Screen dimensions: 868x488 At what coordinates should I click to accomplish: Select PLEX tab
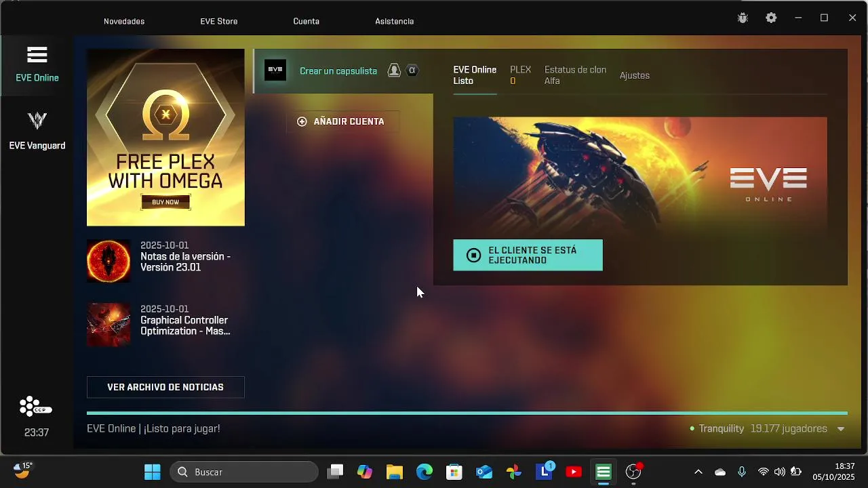521,75
